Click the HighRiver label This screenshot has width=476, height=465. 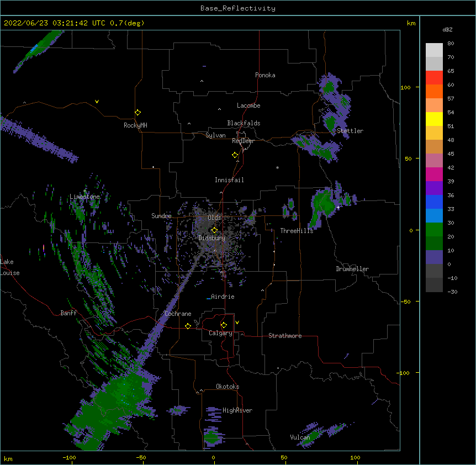[x=237, y=410]
